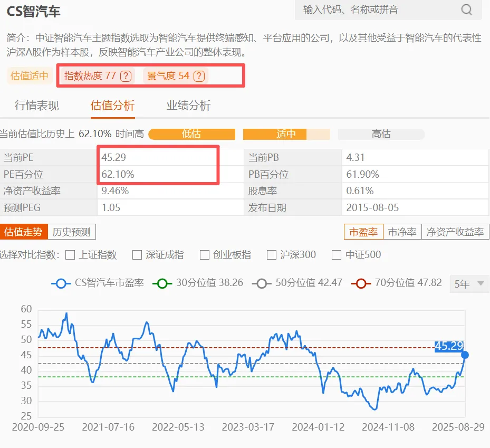Open the 5年 time range dropdown

[x=469, y=284]
